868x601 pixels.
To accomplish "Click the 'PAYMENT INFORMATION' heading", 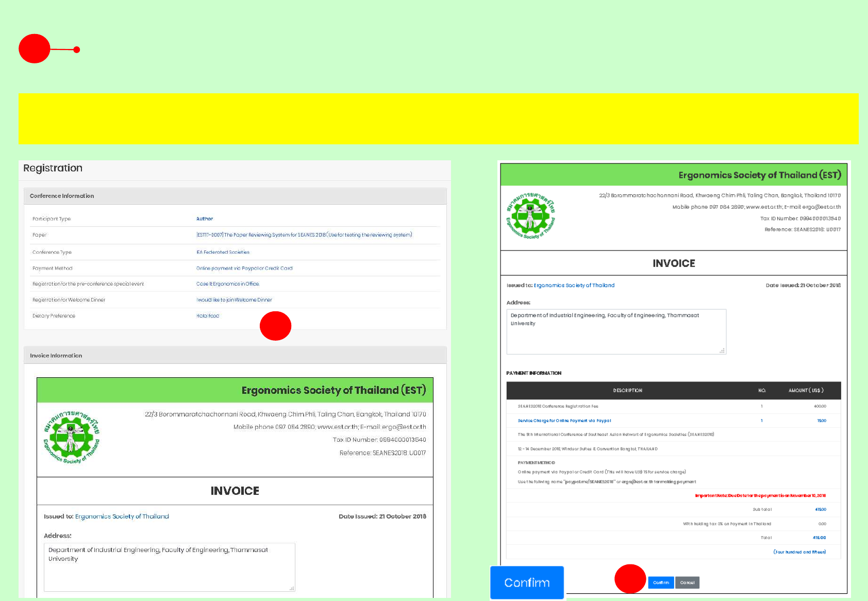I will [x=534, y=373].
